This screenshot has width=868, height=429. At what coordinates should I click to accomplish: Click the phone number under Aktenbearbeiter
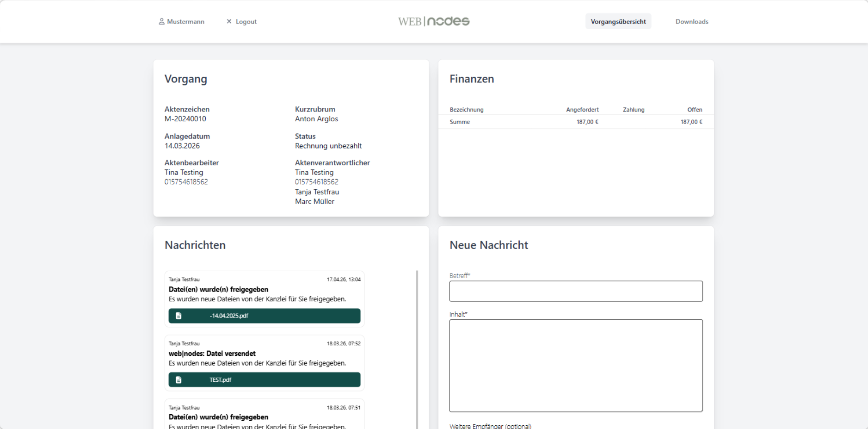tap(186, 182)
